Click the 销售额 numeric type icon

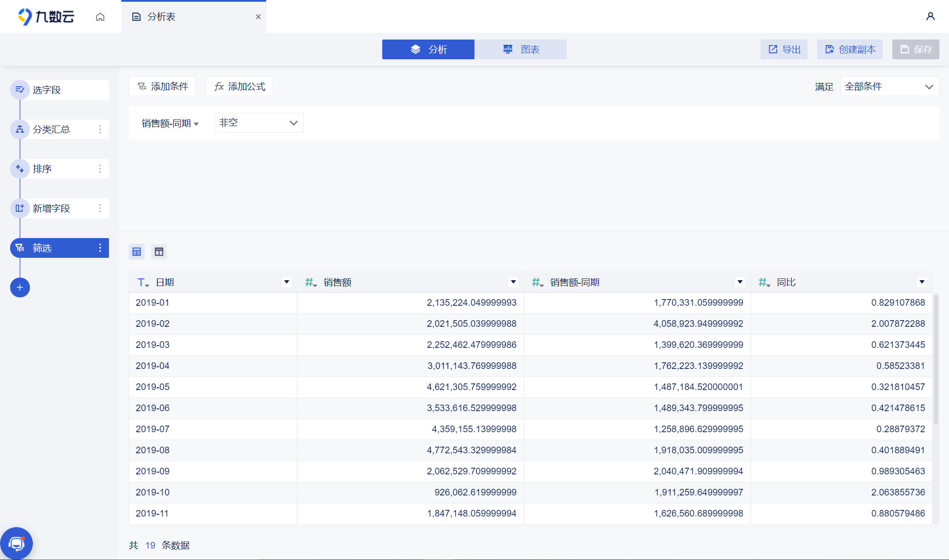pyautogui.click(x=311, y=282)
